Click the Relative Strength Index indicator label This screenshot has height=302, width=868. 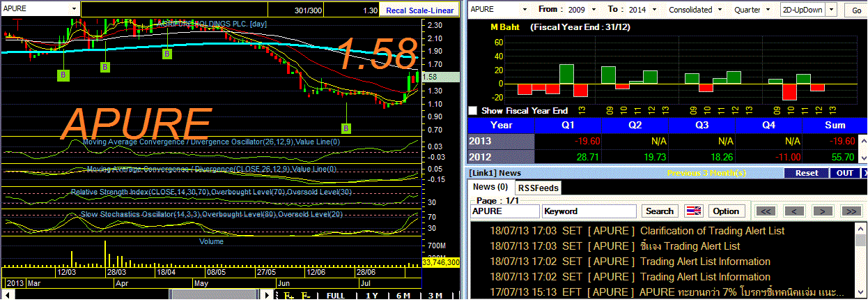pos(211,192)
